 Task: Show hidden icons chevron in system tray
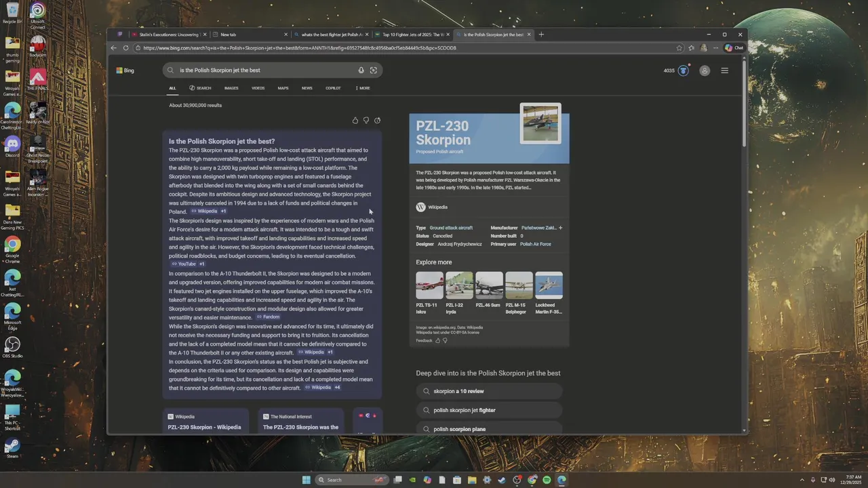click(802, 480)
